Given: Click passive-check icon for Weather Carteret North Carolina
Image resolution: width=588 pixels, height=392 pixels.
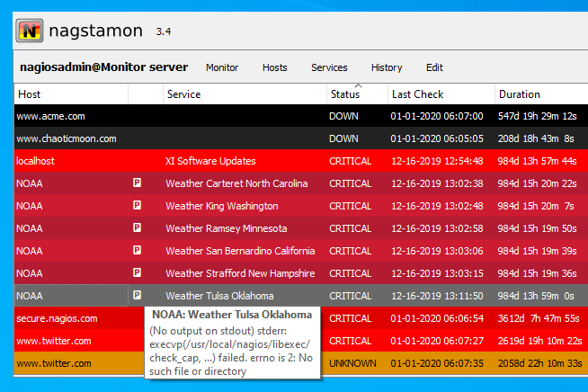Looking at the screenshot, I should click(138, 183).
